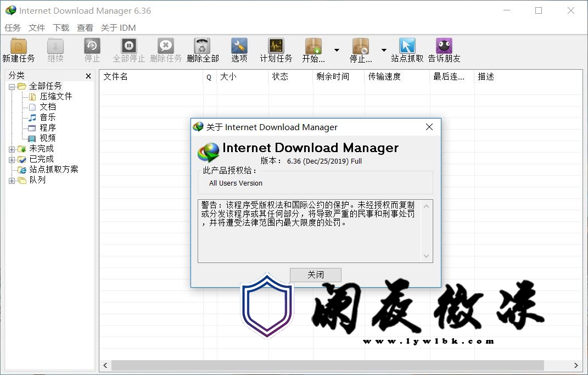Select 视频 category in tree
588x375 pixels.
point(47,138)
